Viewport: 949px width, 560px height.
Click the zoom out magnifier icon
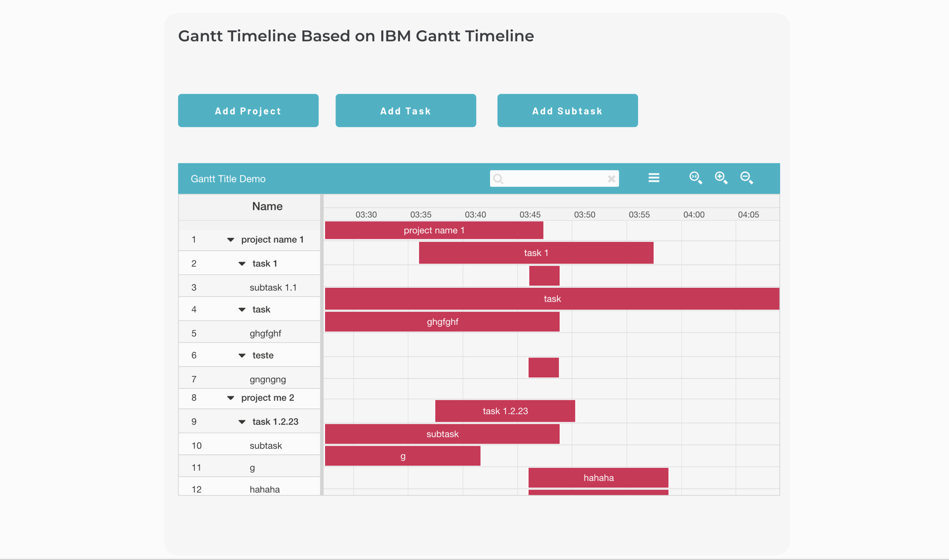pos(746,178)
